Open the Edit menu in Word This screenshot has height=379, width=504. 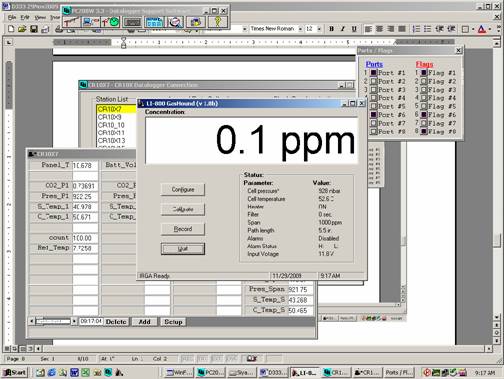tap(25, 17)
